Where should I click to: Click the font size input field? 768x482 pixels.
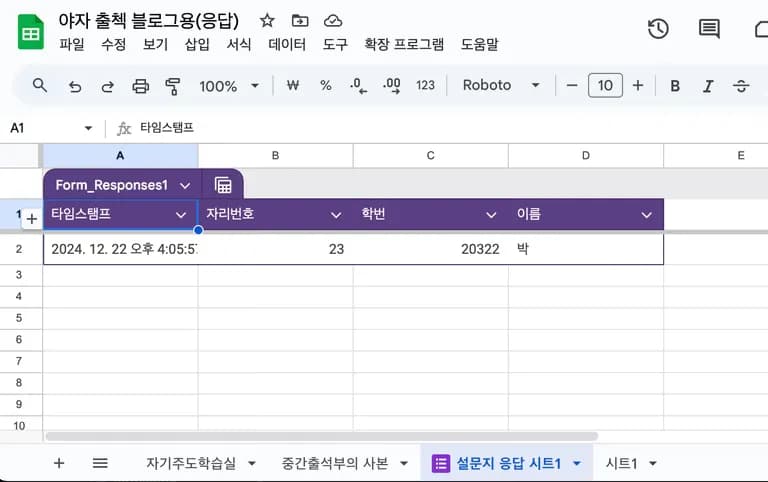coord(605,86)
